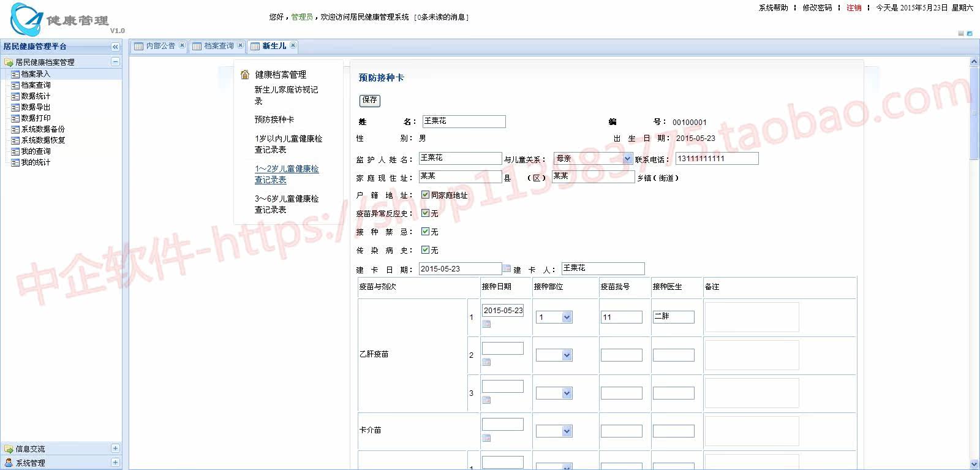Viewport: 980px width, 470px height.
Task: Close the 档案查询 tab
Action: coord(240,45)
